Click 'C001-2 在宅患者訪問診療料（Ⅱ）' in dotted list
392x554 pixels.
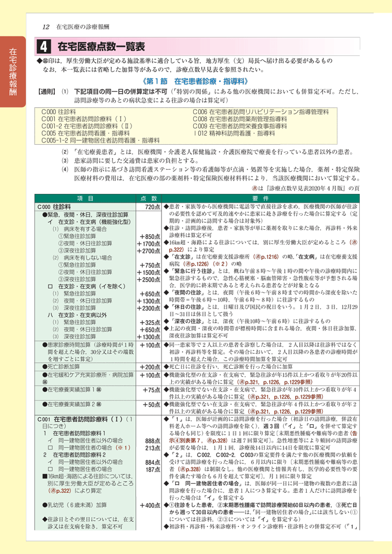coord(87,126)
